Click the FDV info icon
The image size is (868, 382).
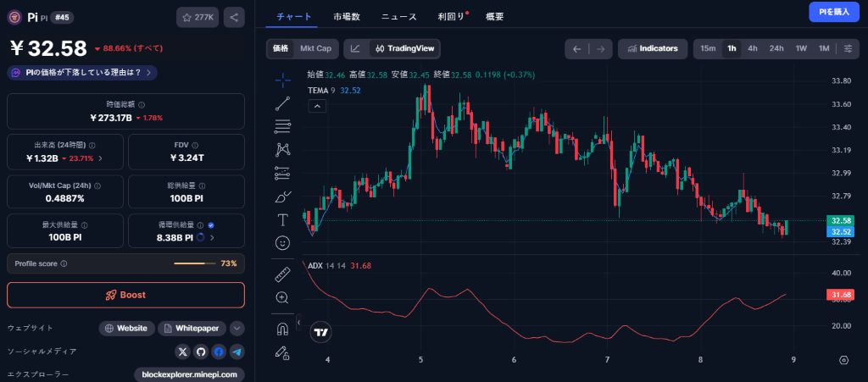tap(196, 146)
